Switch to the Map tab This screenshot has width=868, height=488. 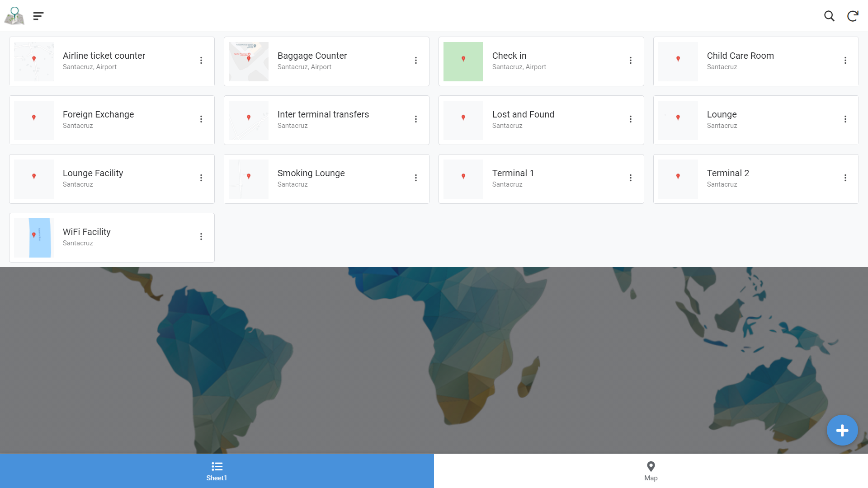click(651, 471)
